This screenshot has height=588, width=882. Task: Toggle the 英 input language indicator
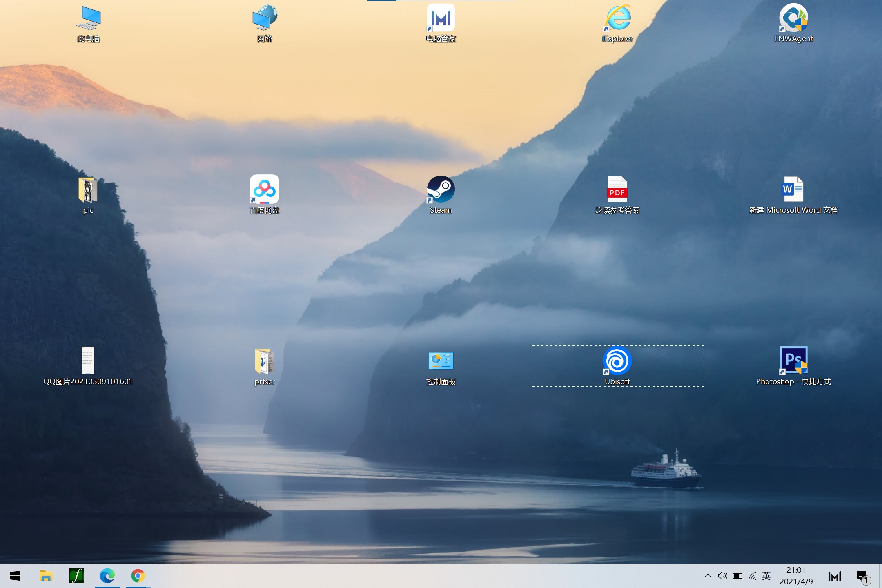pyautogui.click(x=766, y=576)
